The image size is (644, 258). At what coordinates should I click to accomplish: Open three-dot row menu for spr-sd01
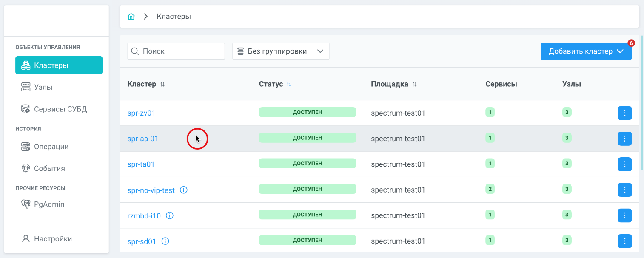(x=624, y=241)
